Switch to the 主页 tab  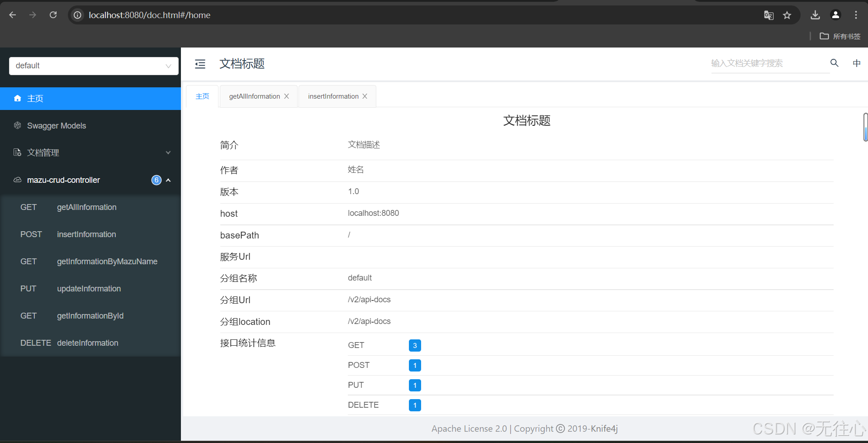(202, 96)
